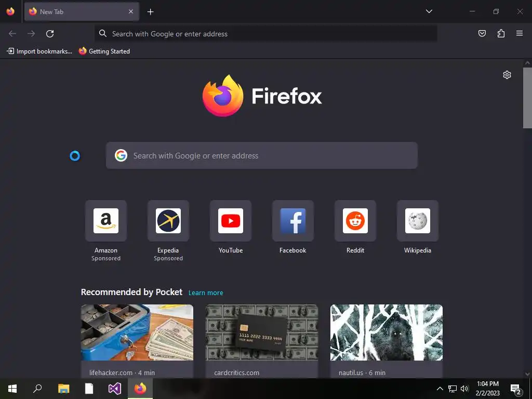Image resolution: width=532 pixels, height=399 pixels.
Task: Personalize new tab with gear icon
Action: pos(507,75)
